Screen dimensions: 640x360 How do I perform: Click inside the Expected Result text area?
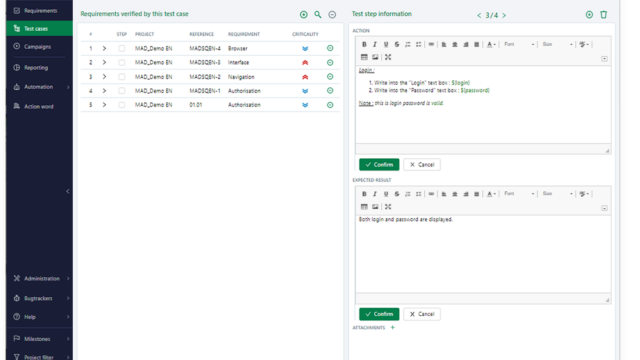point(483,253)
